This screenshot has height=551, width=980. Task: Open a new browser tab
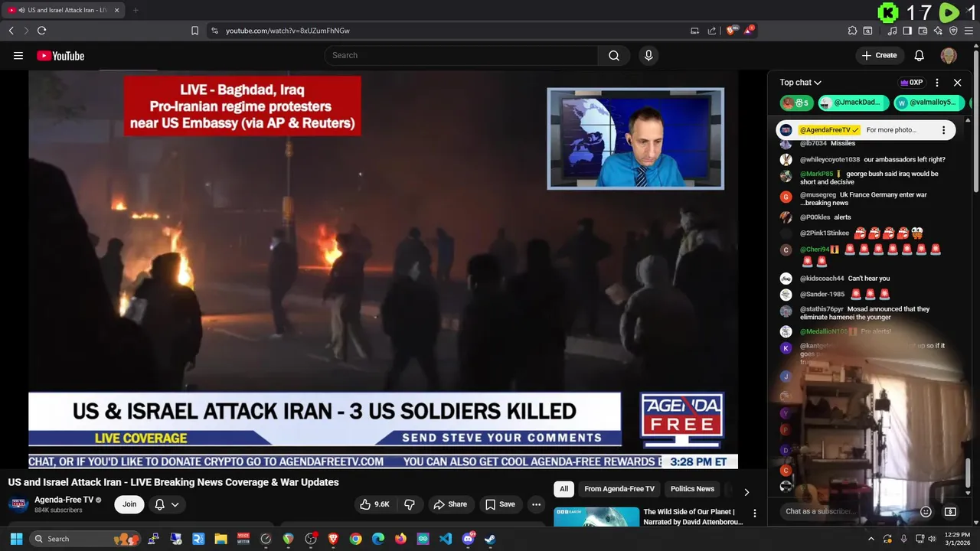pos(136,10)
